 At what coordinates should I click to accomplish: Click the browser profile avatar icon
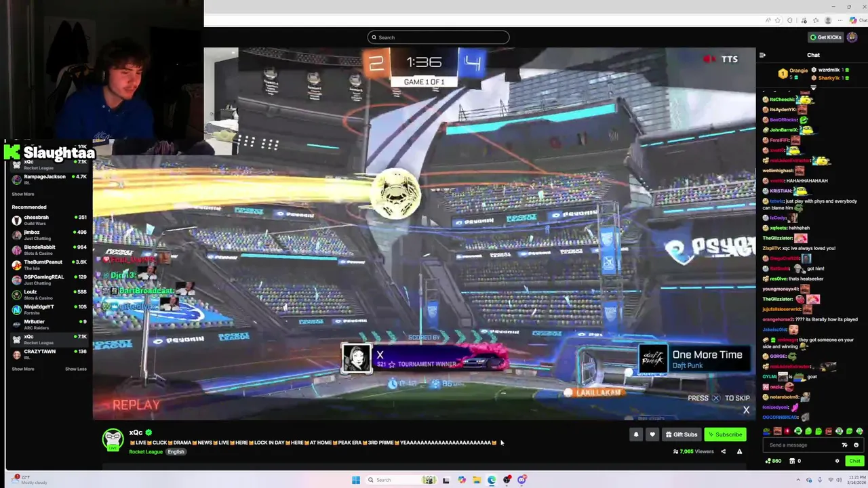[x=828, y=20]
